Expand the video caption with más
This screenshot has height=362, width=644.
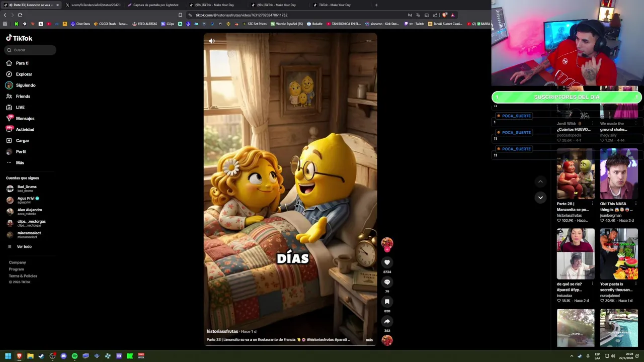pyautogui.click(x=369, y=340)
